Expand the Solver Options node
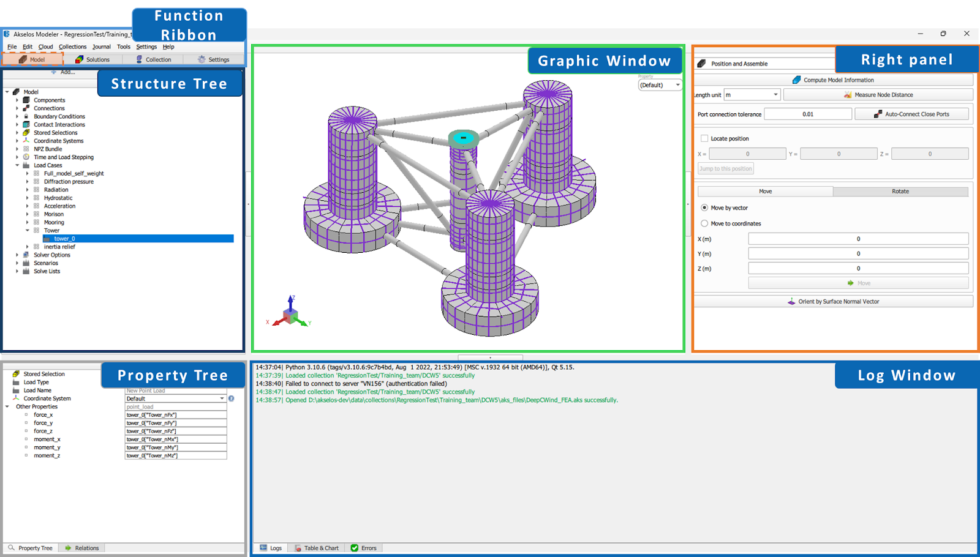 coord(17,255)
